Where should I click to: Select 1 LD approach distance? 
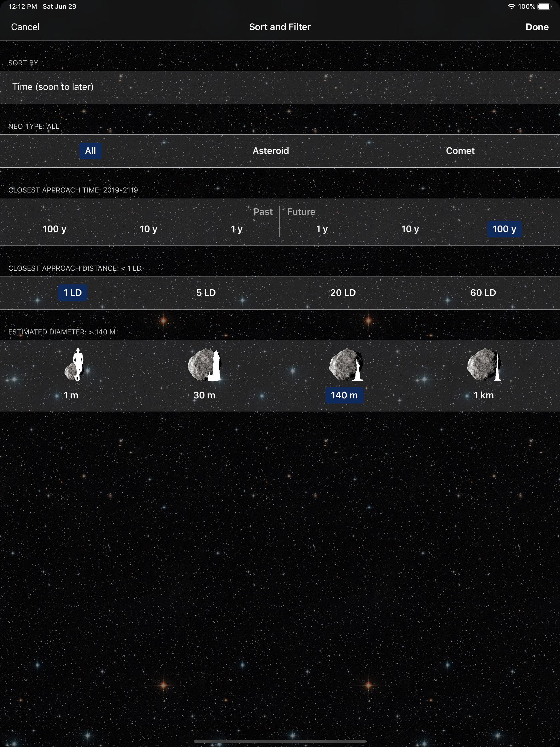73,293
